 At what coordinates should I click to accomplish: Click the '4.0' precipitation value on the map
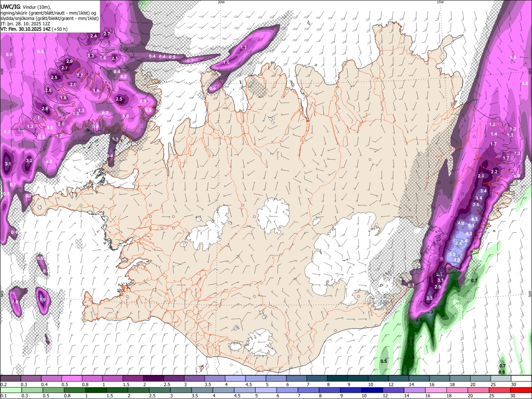461,223
